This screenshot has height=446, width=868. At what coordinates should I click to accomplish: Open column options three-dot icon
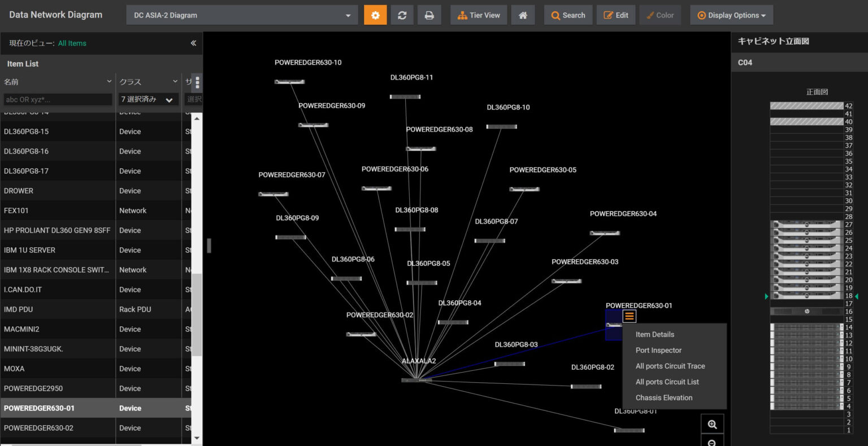197,82
